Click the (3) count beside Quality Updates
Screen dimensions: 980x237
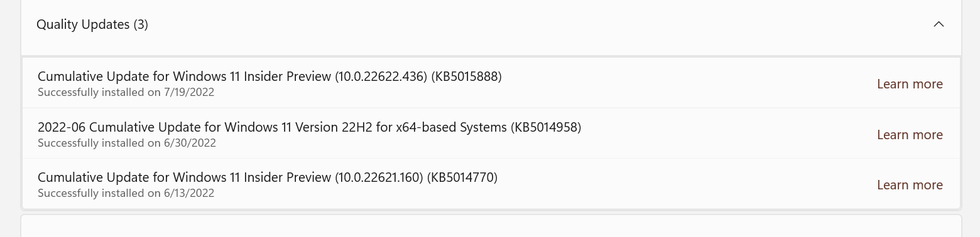click(141, 24)
